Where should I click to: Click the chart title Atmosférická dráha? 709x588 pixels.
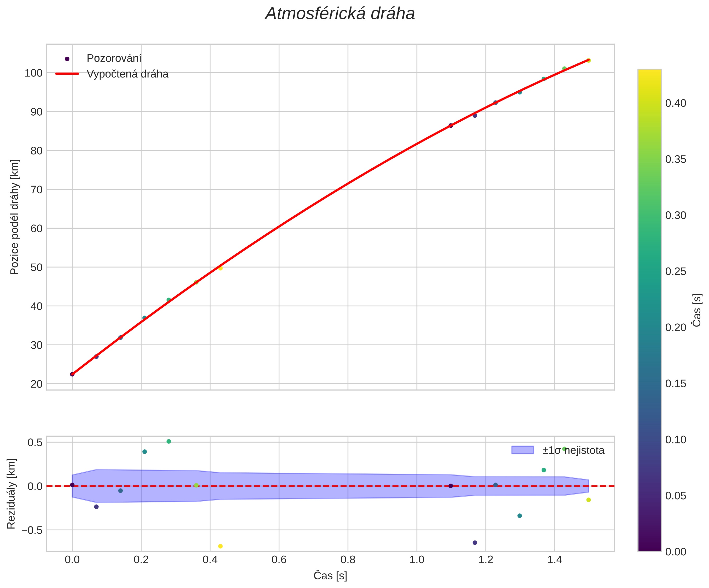click(340, 14)
